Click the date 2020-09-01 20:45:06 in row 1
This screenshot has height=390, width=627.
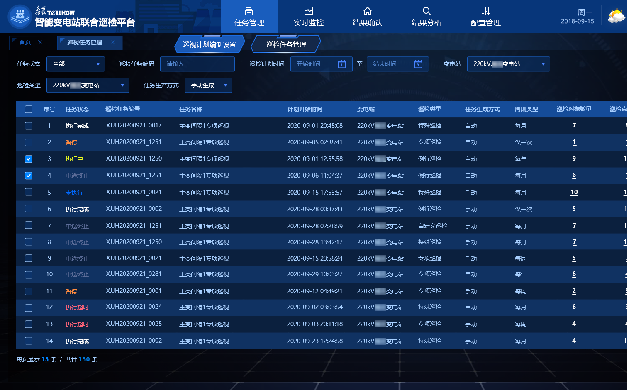click(x=315, y=126)
